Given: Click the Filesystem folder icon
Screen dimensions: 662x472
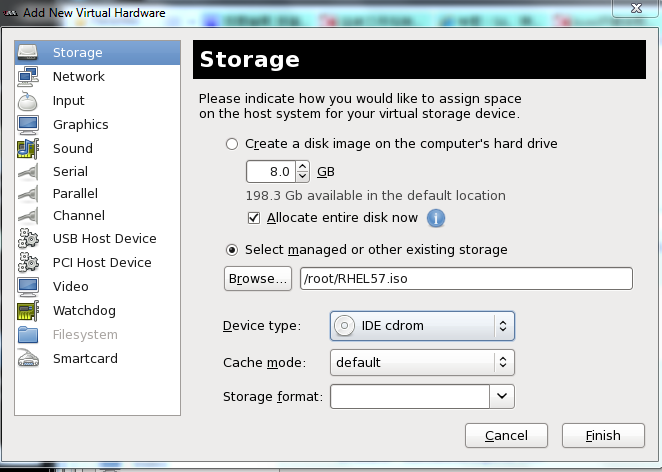Looking at the screenshot, I should tap(28, 334).
